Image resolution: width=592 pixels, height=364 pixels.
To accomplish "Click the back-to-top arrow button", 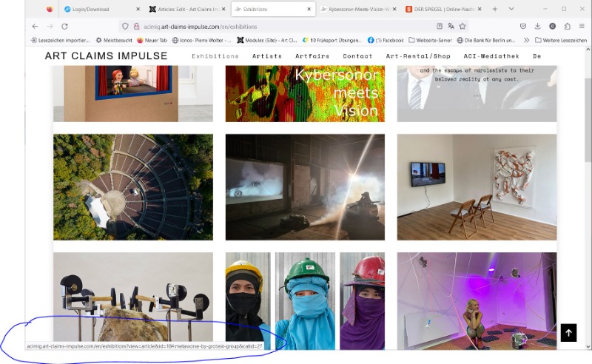I will coord(568,333).
